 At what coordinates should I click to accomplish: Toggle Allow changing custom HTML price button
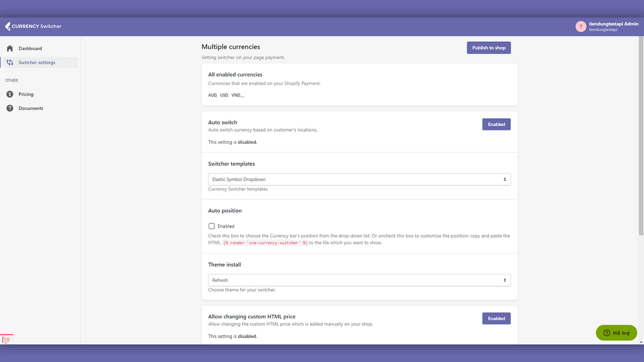(496, 318)
